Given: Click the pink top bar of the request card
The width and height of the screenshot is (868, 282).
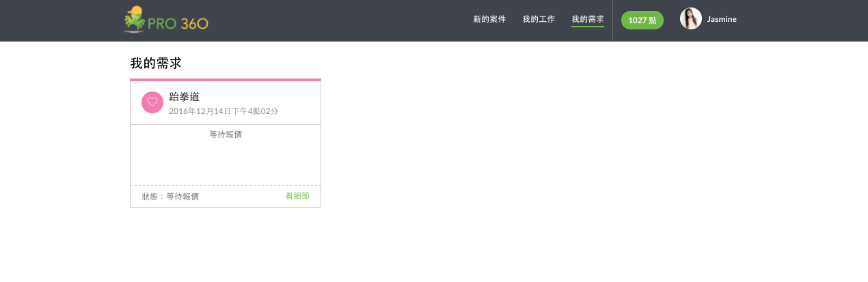Looking at the screenshot, I should (x=226, y=80).
